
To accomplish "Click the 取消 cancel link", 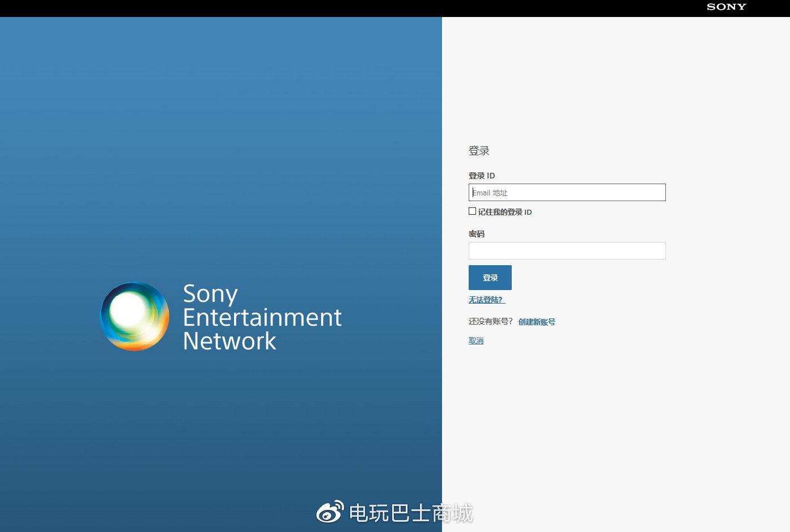I will pyautogui.click(x=476, y=341).
